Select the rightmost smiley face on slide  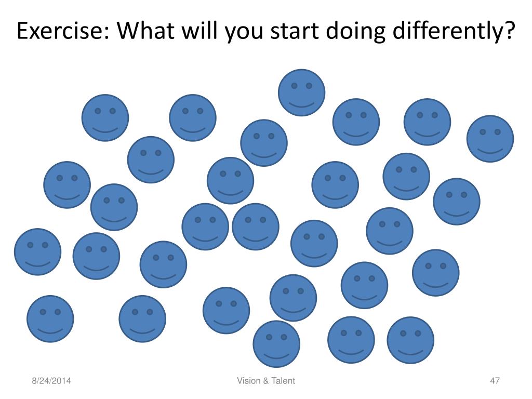[490, 139]
